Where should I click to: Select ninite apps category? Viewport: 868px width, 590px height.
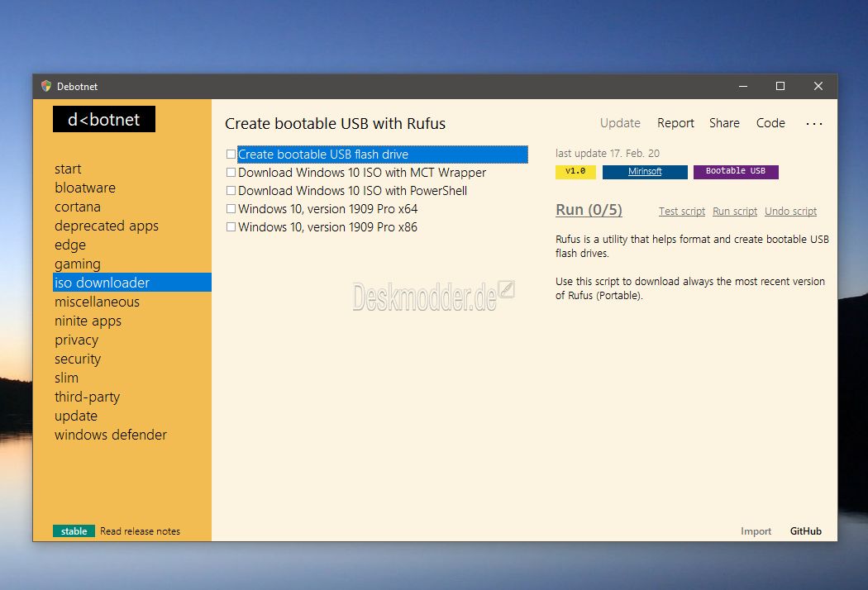click(88, 321)
